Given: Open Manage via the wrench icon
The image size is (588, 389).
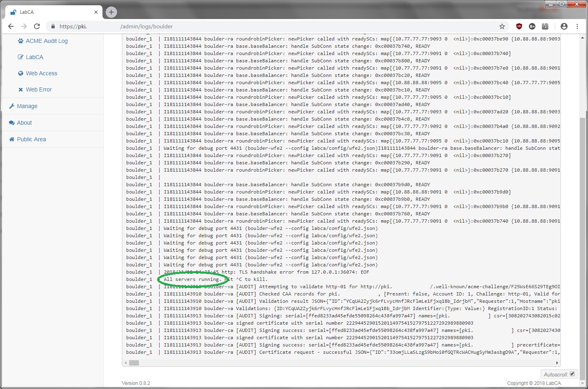Looking at the screenshot, I should [13, 106].
